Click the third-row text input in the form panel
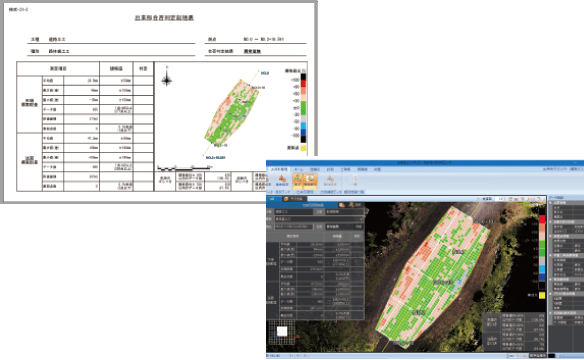584x360 pixels. point(294,226)
